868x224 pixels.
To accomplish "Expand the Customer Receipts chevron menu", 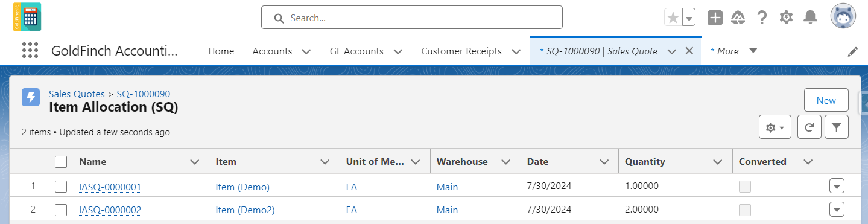I will [516, 51].
